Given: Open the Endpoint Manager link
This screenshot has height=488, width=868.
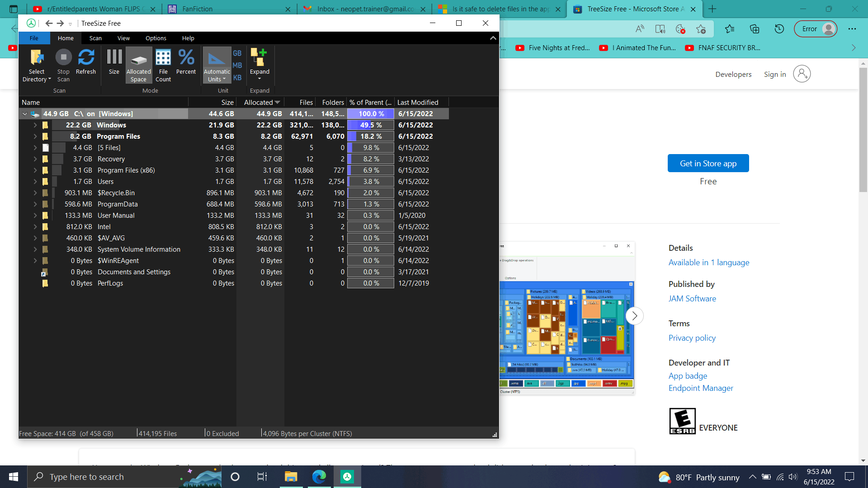Looking at the screenshot, I should point(701,388).
